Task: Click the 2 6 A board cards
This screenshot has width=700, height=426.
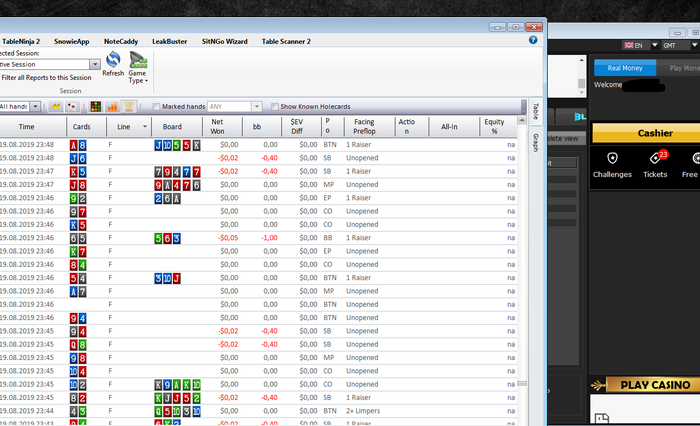Action: click(x=167, y=198)
